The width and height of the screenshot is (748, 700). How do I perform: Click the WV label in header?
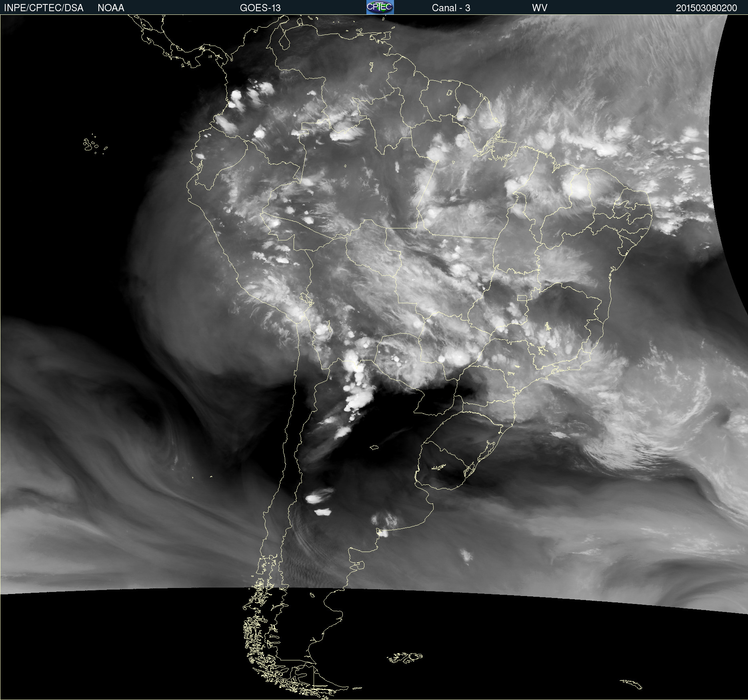(539, 8)
